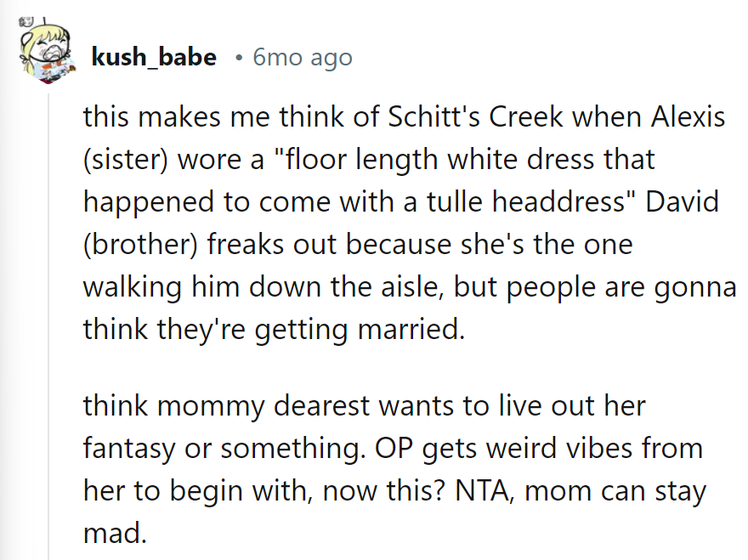This screenshot has width=748, height=560.
Task: Click the name "David" in the comment
Action: pyautogui.click(x=683, y=201)
